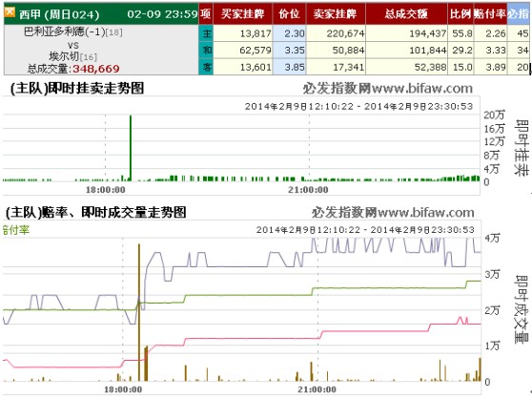Open draw price 3.35 cell
This screenshot has height=399, width=532.
[290, 51]
